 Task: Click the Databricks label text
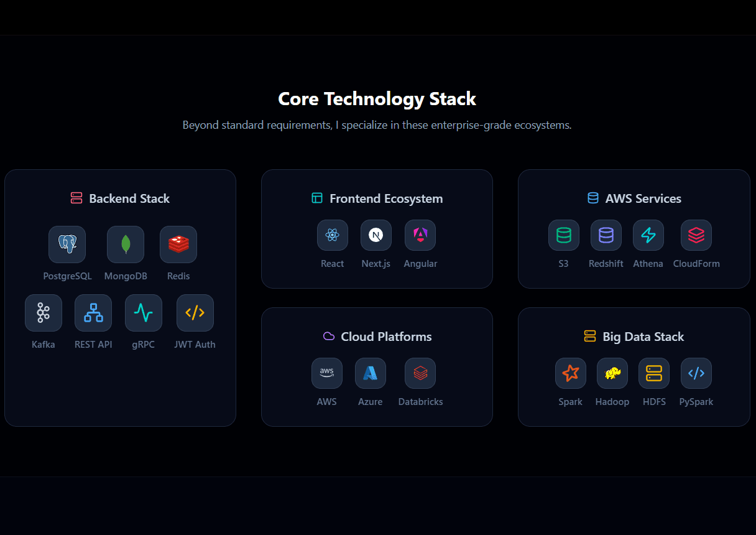tap(420, 402)
